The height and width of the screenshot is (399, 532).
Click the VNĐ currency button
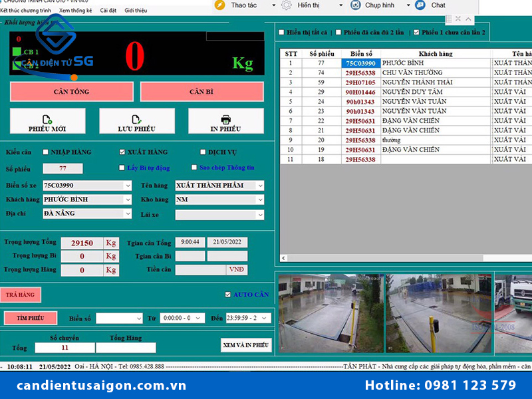(x=237, y=269)
